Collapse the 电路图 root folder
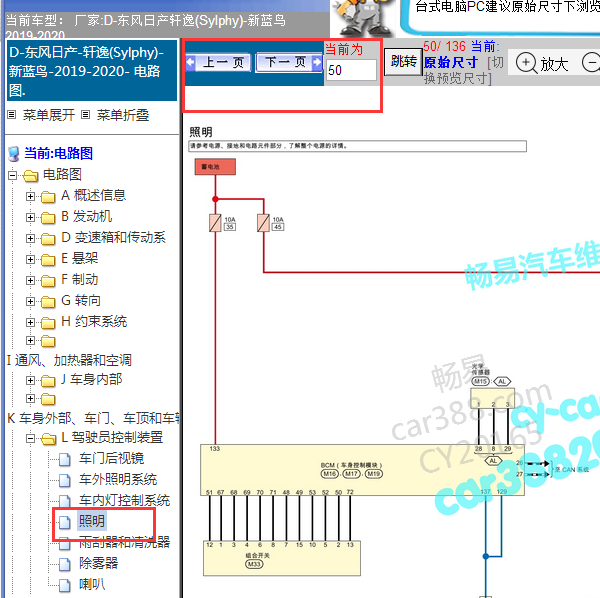Viewport: 600px width, 598px height. (13, 175)
